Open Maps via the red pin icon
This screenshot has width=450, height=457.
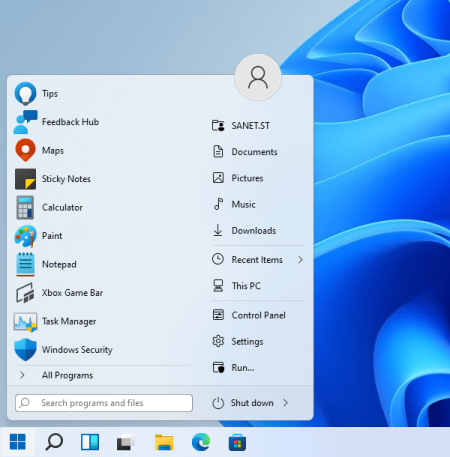pos(25,150)
